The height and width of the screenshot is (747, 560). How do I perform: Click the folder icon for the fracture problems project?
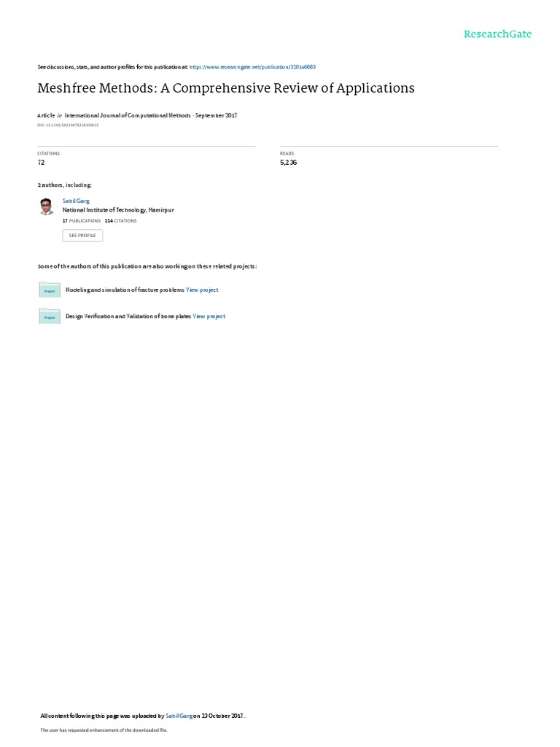(x=50, y=290)
